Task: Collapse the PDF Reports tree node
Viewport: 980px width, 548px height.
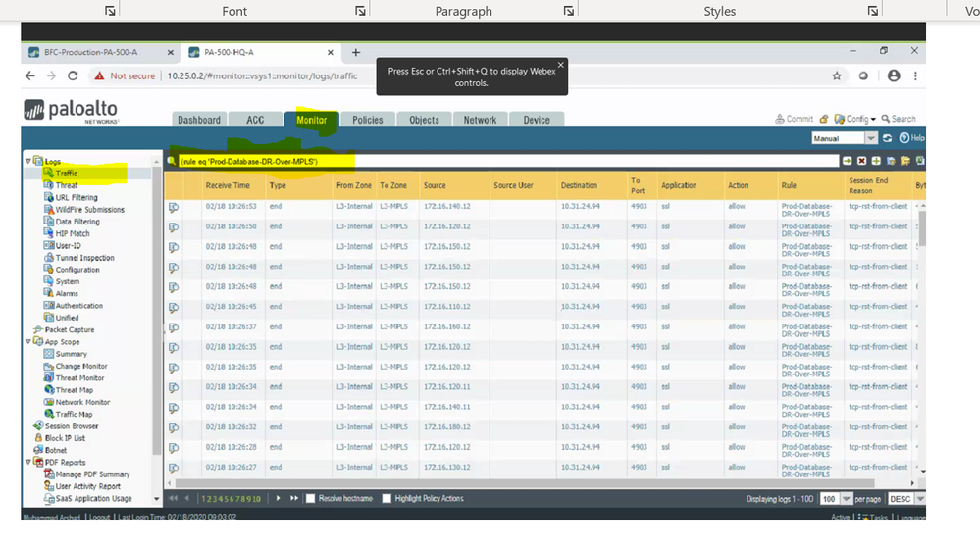Action: [x=28, y=463]
